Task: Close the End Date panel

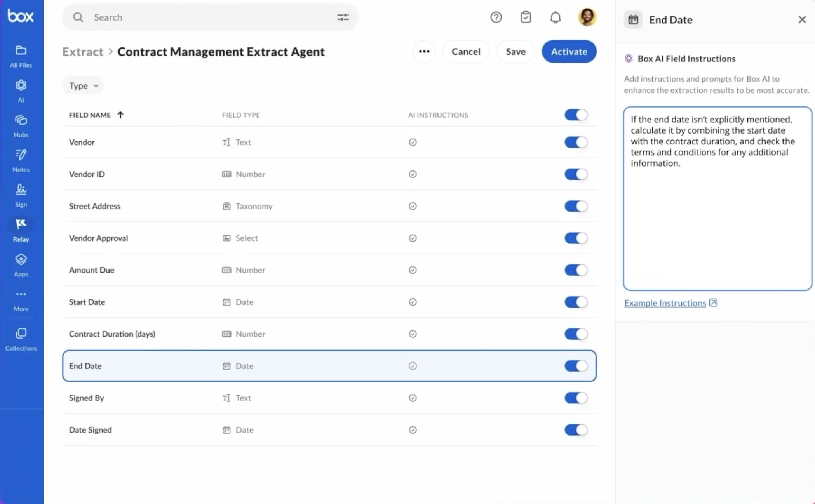Action: pos(802,19)
